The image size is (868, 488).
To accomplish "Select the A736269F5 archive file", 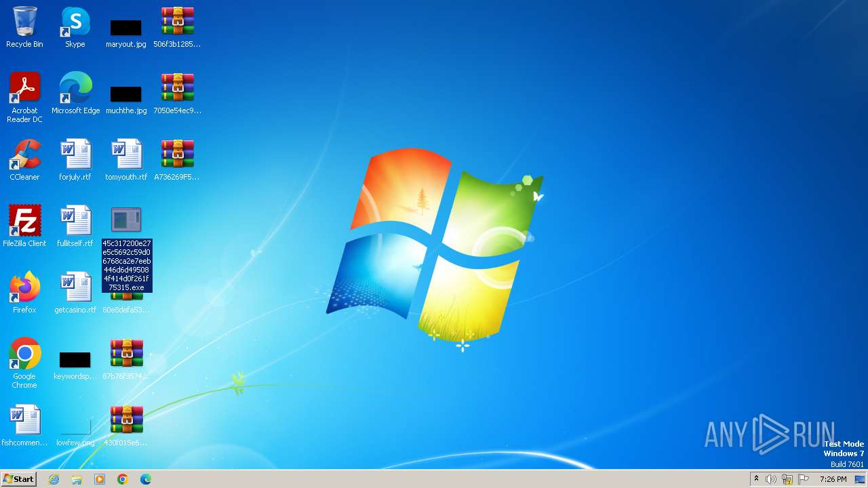I will [x=177, y=160].
